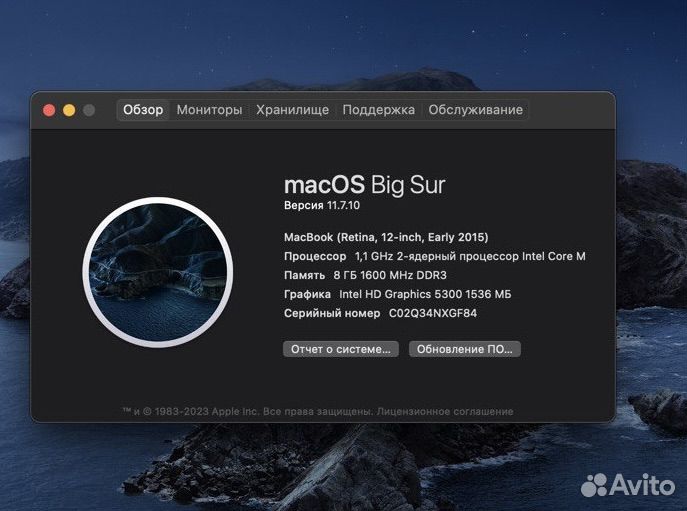The height and width of the screenshot is (511, 687).
Task: Minimize the window with the yellow button
Action: pos(69,110)
